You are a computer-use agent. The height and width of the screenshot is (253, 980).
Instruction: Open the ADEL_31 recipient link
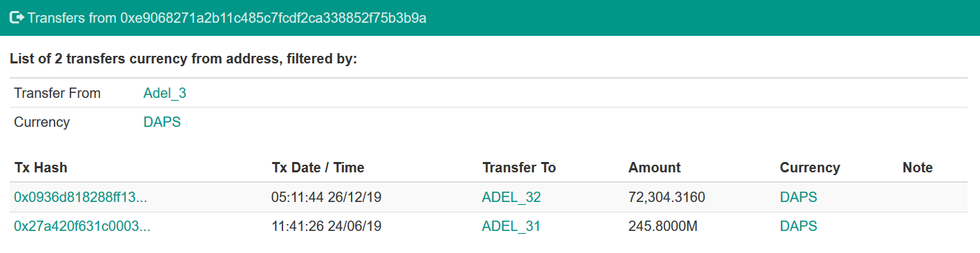[511, 226]
